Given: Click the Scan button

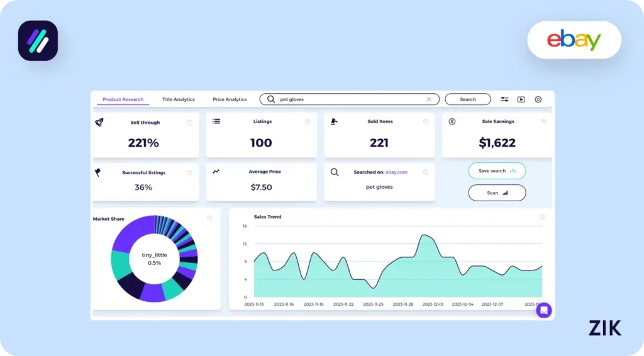Looking at the screenshot, I should coord(497,193).
